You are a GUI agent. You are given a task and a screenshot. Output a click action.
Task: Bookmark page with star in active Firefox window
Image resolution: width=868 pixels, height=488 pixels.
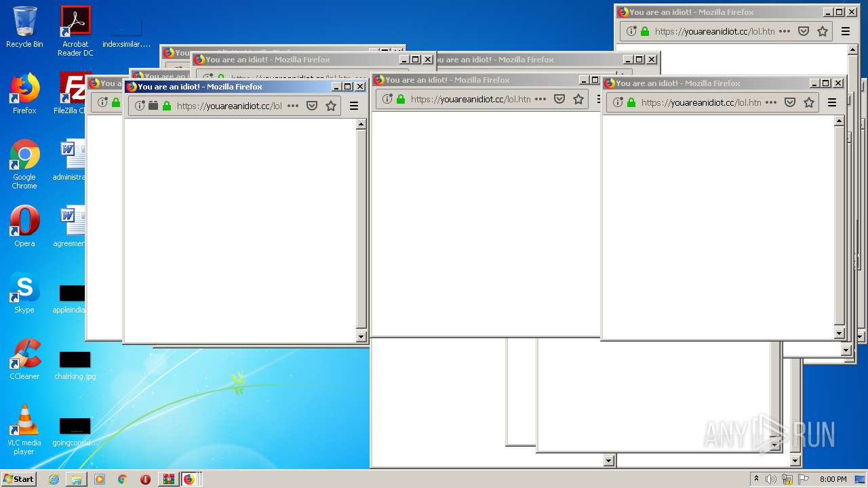point(331,106)
